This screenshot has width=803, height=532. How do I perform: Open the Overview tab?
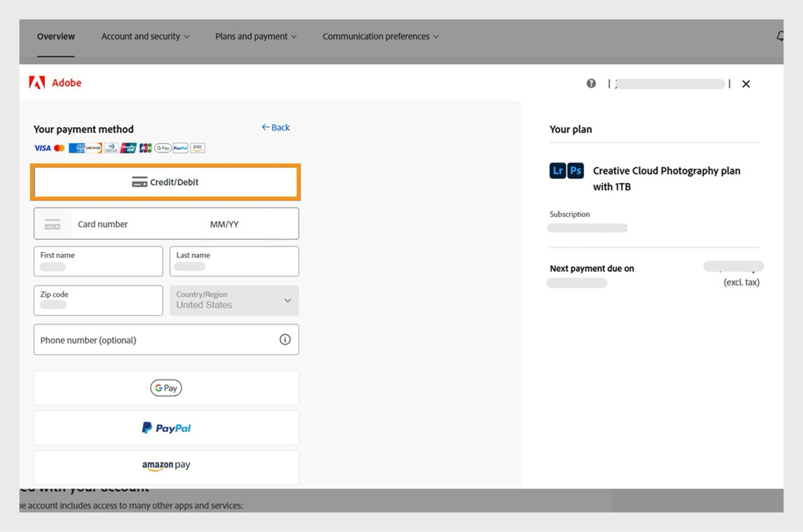pyautogui.click(x=56, y=36)
